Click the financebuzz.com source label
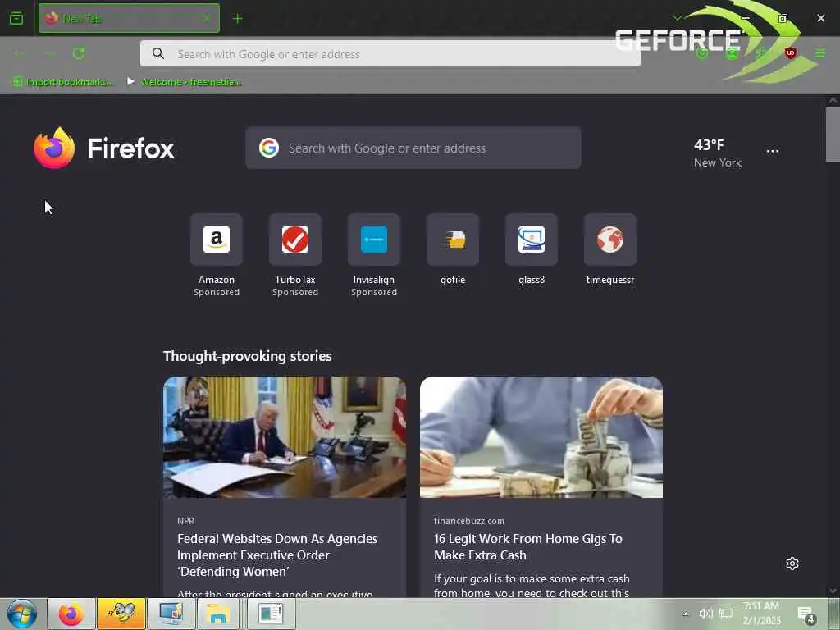 coord(468,521)
